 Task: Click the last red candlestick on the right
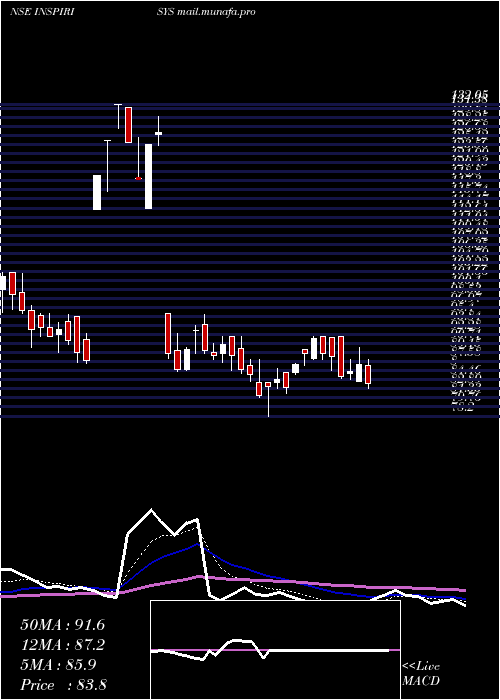tap(368, 375)
